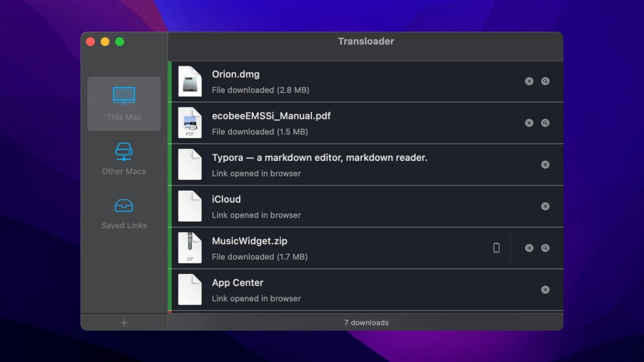Remove the MusicWidget.zip download
Viewport: 644px width, 362px height.
pos(529,248)
